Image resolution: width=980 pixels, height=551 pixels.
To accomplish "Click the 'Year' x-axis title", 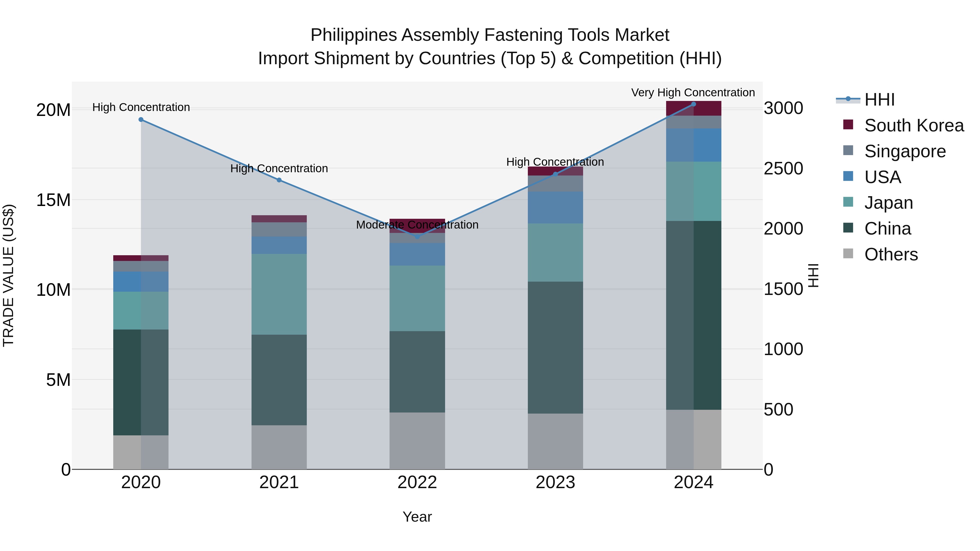I will pyautogui.click(x=417, y=517).
